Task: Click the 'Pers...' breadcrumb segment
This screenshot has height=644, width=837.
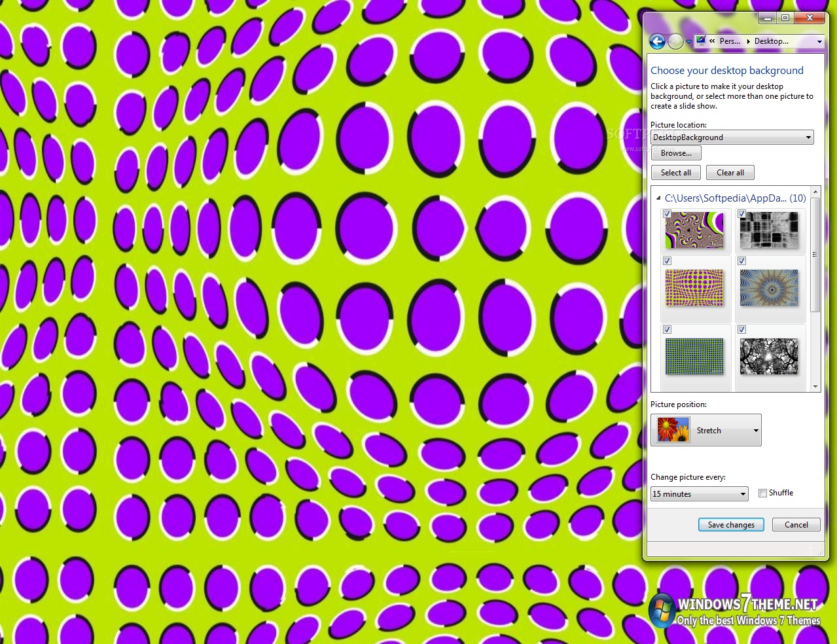Action: 730,41
